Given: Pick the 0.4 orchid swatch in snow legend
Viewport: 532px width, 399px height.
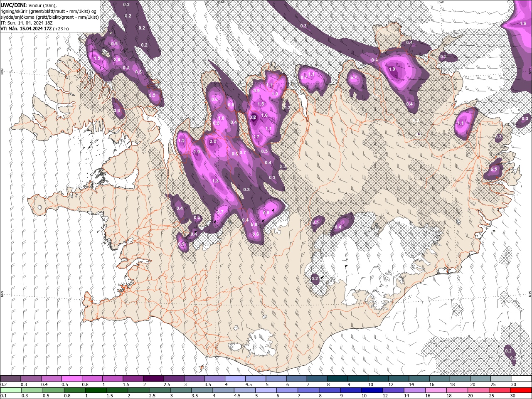Looking at the screenshot, I should tap(51, 379).
